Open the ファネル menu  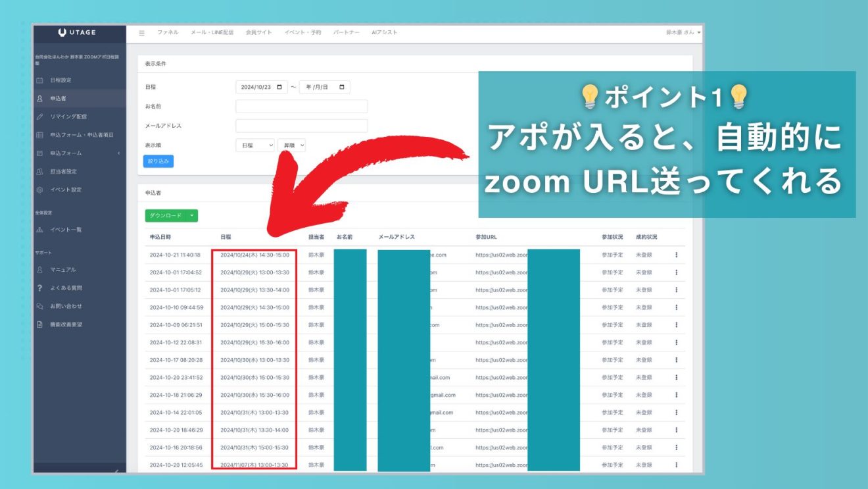click(x=168, y=32)
